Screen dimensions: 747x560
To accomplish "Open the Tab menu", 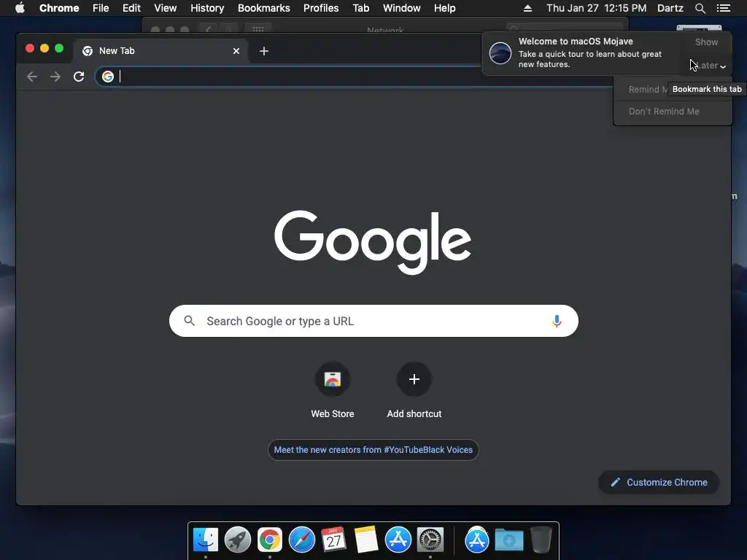I will [x=360, y=8].
